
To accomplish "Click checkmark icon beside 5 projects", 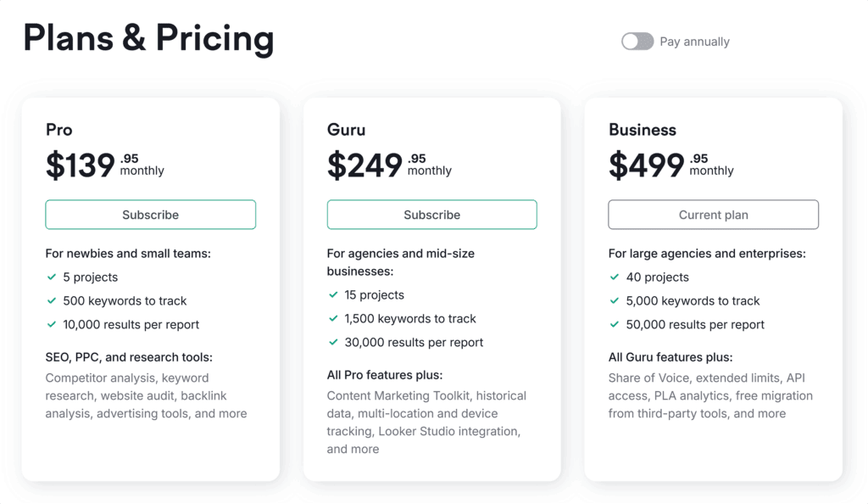I will (51, 277).
